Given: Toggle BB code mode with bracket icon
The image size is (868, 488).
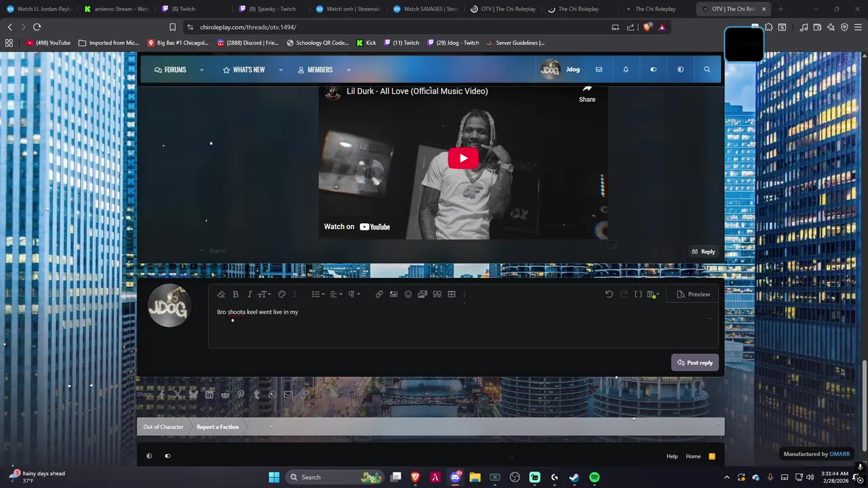Looking at the screenshot, I should pyautogui.click(x=638, y=294).
